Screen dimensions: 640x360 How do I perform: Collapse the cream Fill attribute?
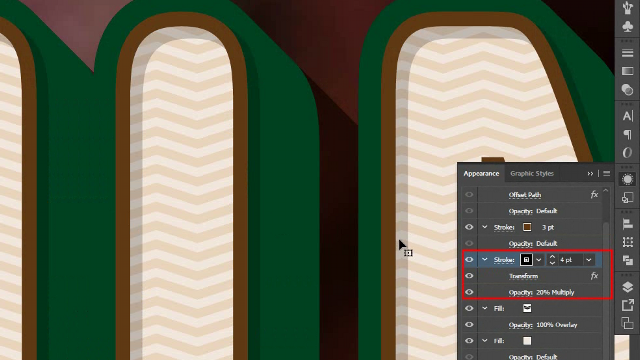tap(484, 341)
